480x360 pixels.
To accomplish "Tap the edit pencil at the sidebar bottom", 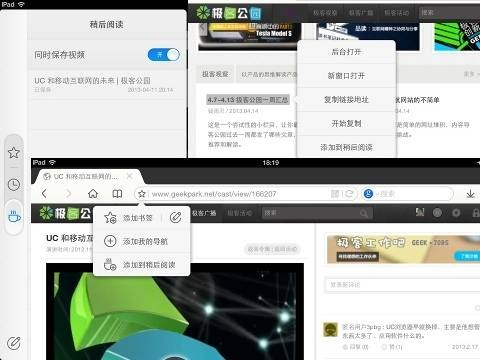I will tap(14, 343).
